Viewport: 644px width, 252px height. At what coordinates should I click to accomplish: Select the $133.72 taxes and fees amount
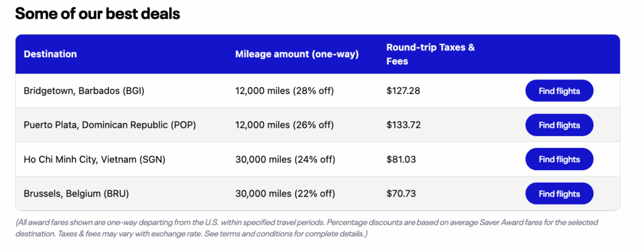point(403,125)
